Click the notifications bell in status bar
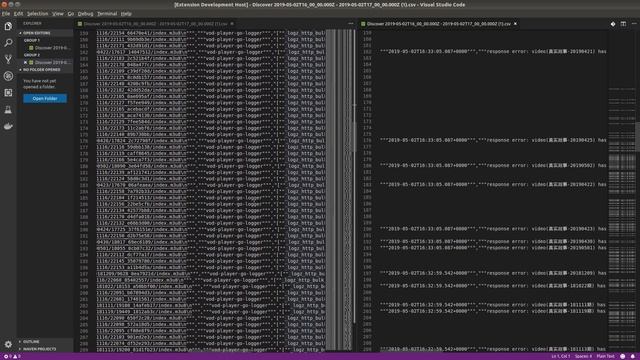 click(x=633, y=356)
